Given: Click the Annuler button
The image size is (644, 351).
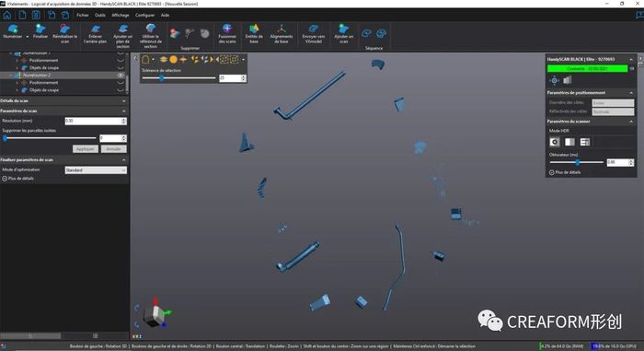Looking at the screenshot, I should click(x=114, y=149).
